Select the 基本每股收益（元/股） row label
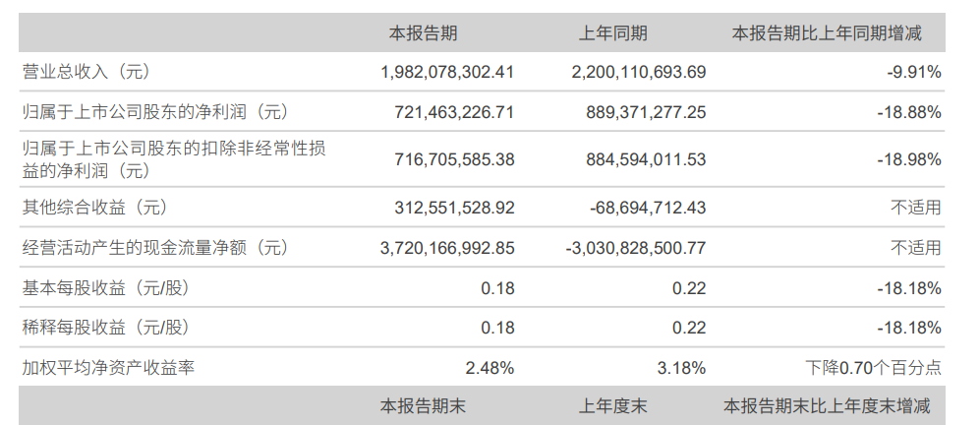 [105, 288]
